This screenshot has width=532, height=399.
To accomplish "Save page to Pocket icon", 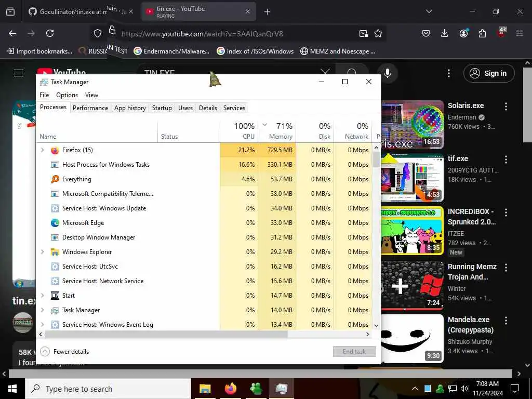I will point(426,33).
